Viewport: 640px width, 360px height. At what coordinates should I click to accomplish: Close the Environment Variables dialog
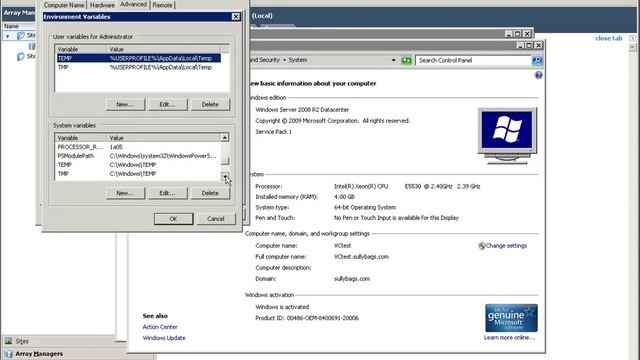[236, 16]
